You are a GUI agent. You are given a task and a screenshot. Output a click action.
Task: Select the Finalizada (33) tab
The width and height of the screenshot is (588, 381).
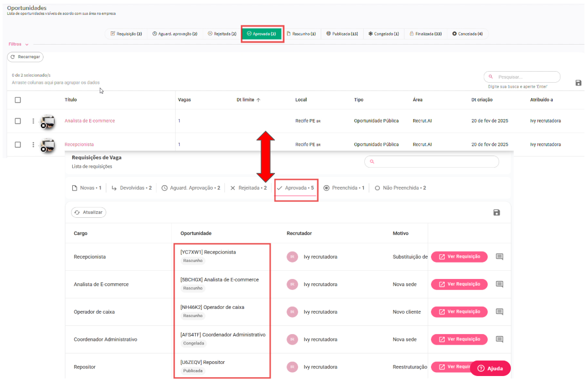(425, 34)
